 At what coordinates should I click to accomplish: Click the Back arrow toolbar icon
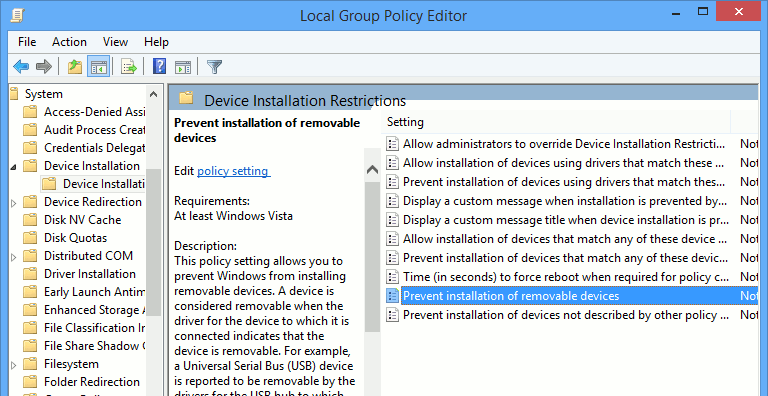[21, 66]
